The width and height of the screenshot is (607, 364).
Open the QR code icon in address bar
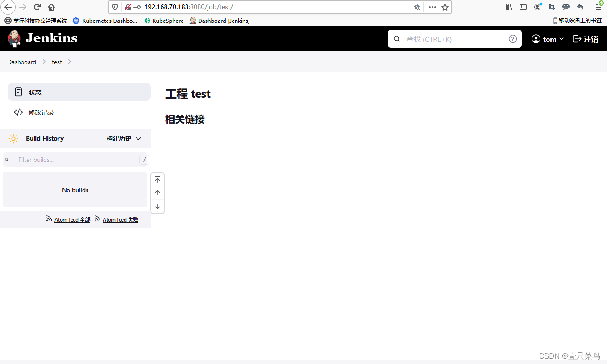[417, 7]
